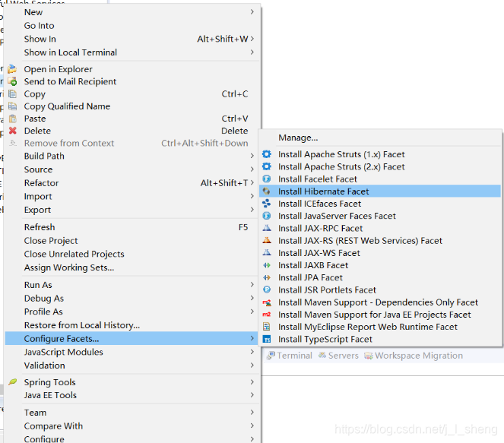Open the Export submenu
This screenshot has height=443, width=504.
point(132,210)
